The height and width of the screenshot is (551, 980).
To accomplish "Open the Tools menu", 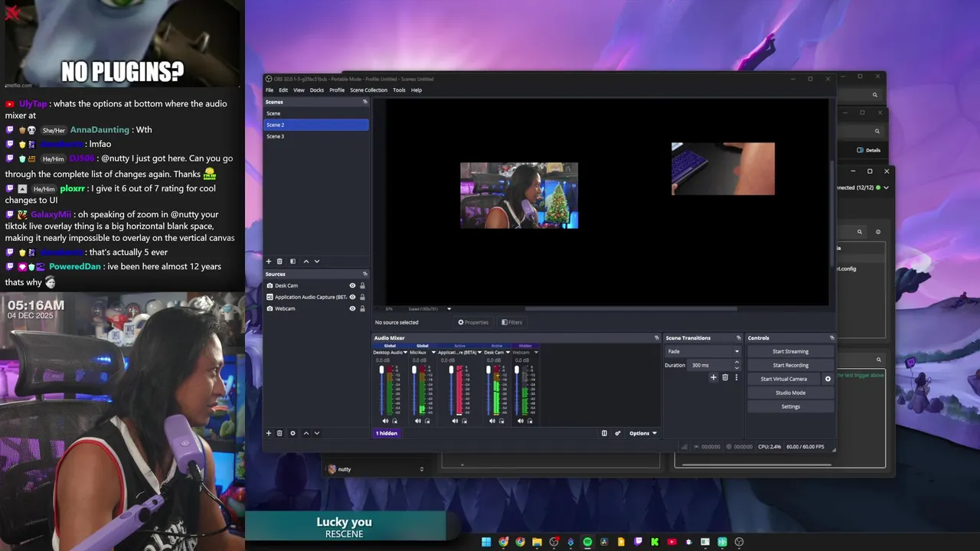I will 399,90.
